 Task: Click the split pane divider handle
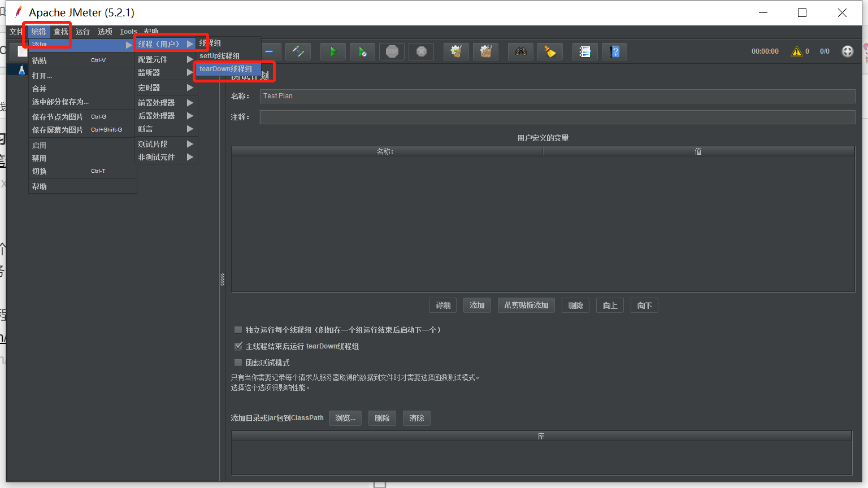pyautogui.click(x=222, y=279)
